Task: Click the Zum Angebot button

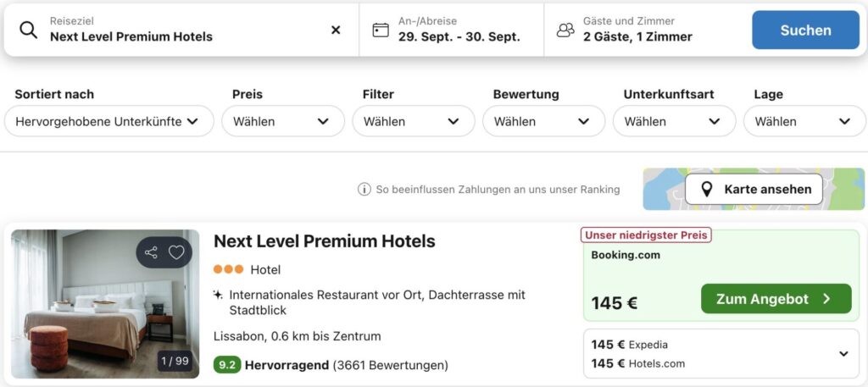Action: tap(776, 299)
